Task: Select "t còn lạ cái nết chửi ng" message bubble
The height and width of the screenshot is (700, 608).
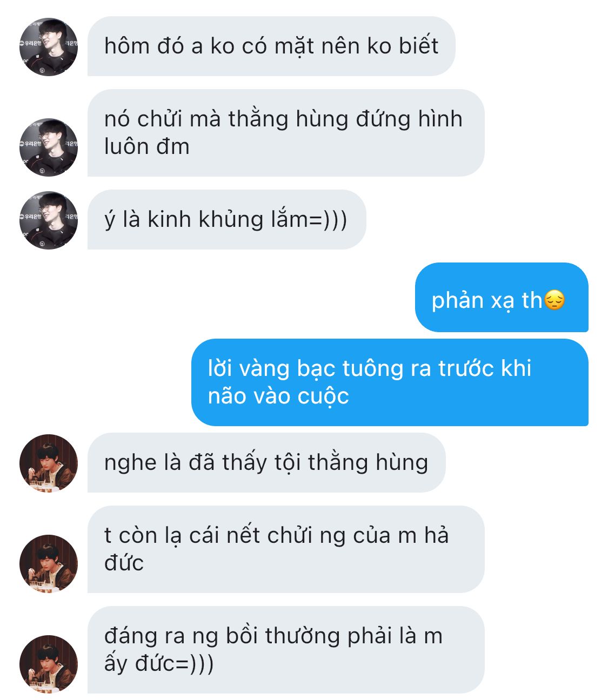Action: 286,549
